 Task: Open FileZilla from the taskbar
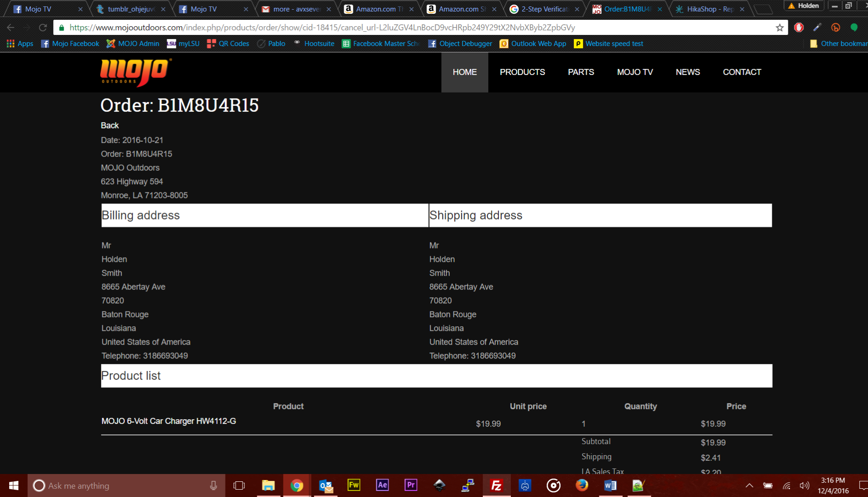pyautogui.click(x=497, y=485)
